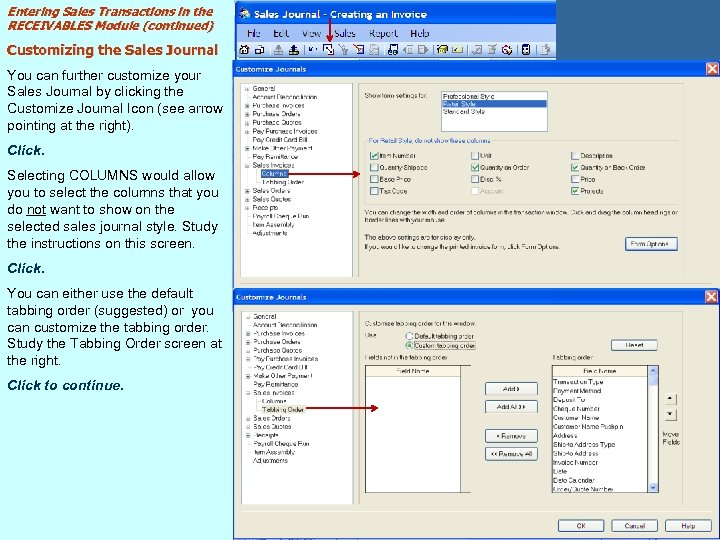Click the Recall recurring transaction icon
720x540 pixels.
tap(294, 50)
